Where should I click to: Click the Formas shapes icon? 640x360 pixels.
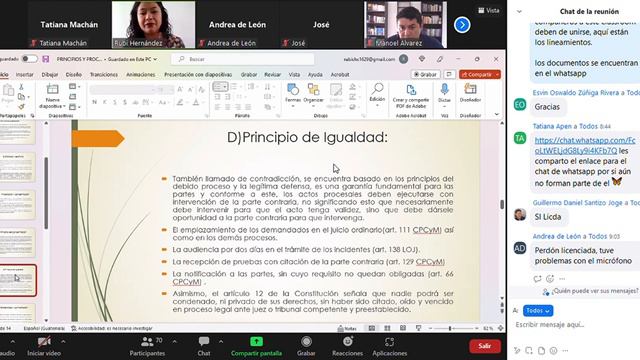click(293, 89)
